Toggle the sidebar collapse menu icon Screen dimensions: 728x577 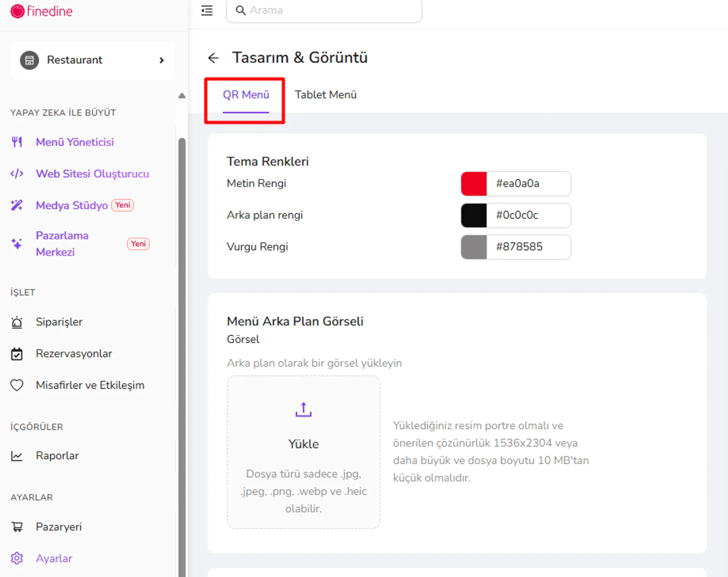[x=207, y=10]
